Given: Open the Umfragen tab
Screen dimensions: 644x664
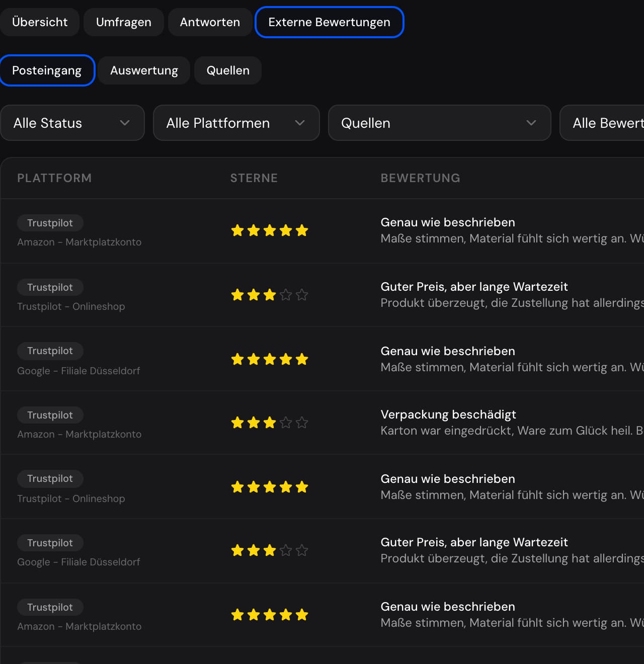Looking at the screenshot, I should [x=124, y=22].
